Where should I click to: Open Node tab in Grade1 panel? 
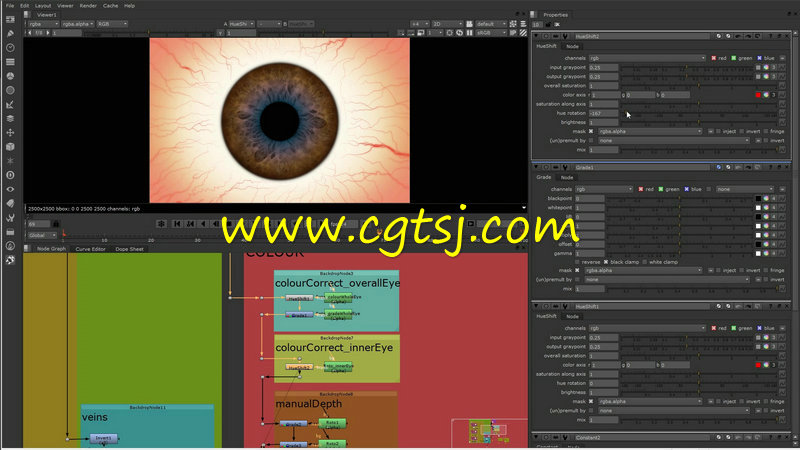point(567,178)
